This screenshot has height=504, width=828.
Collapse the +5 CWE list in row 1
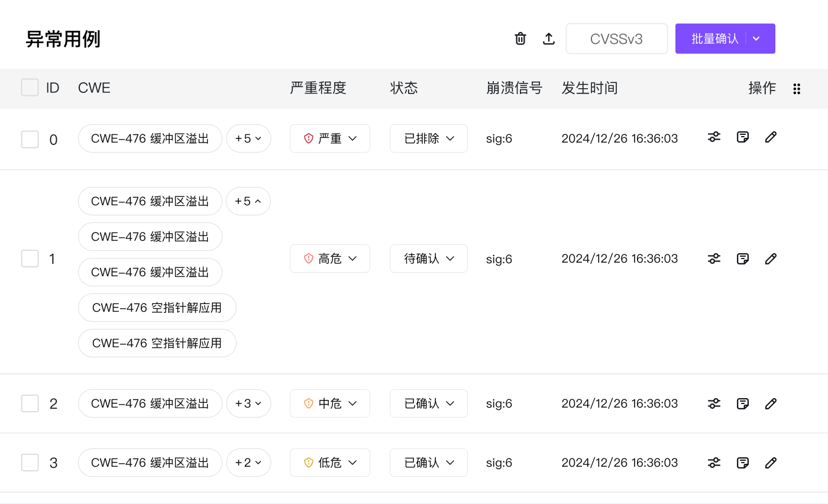click(x=248, y=201)
